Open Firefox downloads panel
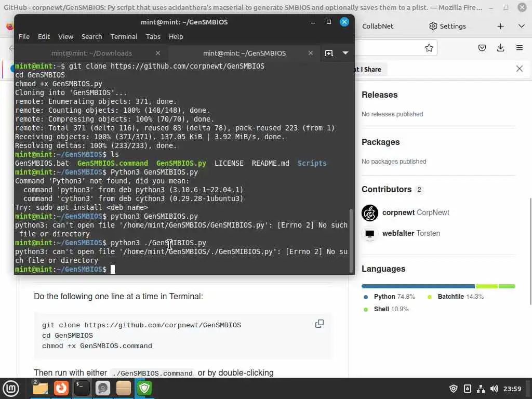Image resolution: width=532 pixels, height=399 pixels. point(500,48)
